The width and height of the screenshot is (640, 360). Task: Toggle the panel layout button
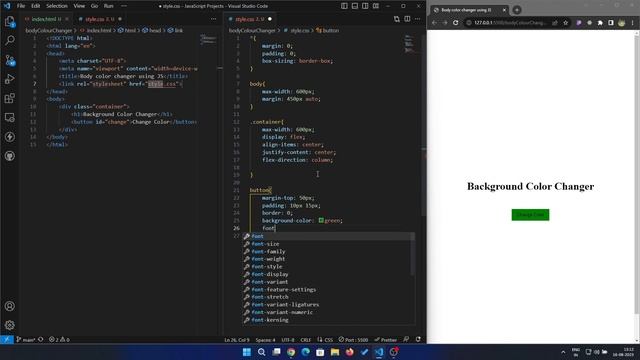[355, 6]
